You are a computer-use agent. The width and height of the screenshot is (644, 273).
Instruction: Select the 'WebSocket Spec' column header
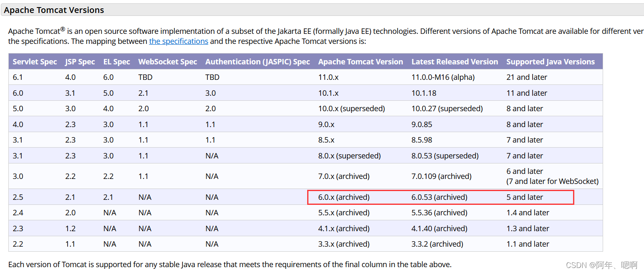tap(167, 61)
